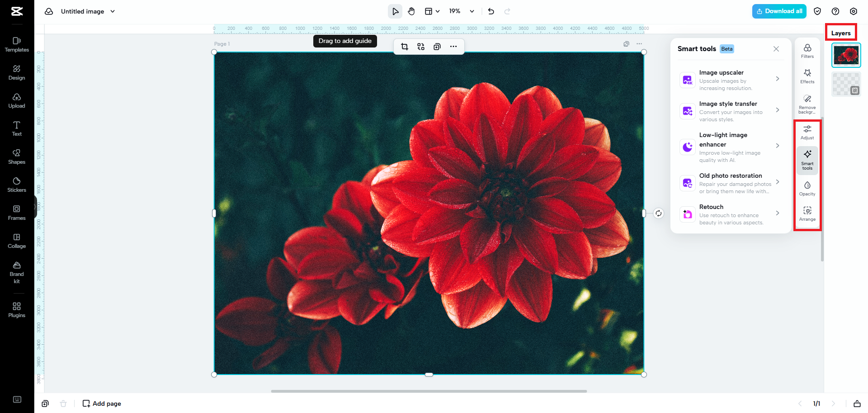
Task: Open the Effects panel
Action: [x=807, y=76]
